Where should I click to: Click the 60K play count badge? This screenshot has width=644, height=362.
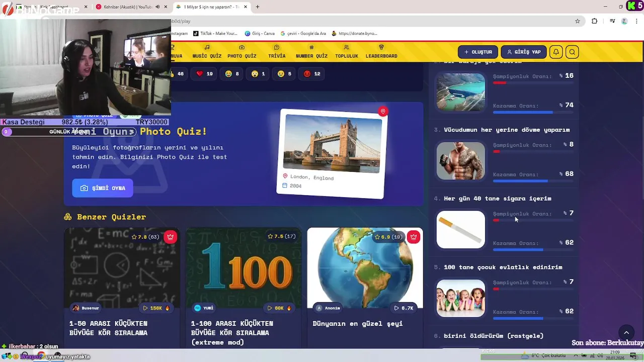coord(280,308)
